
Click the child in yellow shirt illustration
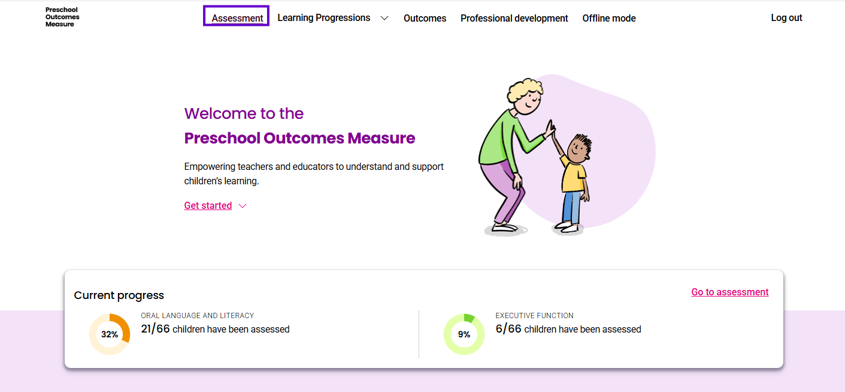click(572, 183)
